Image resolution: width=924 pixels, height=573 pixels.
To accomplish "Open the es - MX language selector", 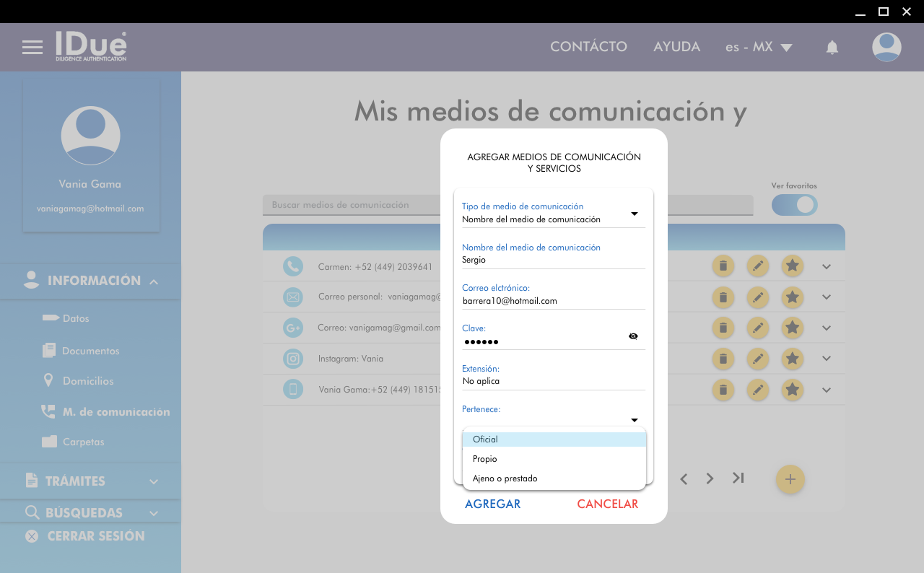I will click(x=758, y=48).
